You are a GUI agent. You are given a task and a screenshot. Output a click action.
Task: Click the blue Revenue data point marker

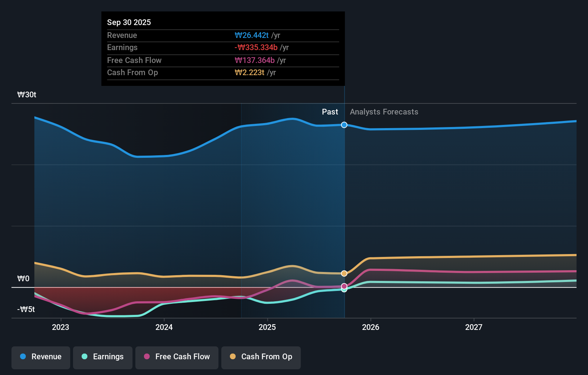point(344,125)
